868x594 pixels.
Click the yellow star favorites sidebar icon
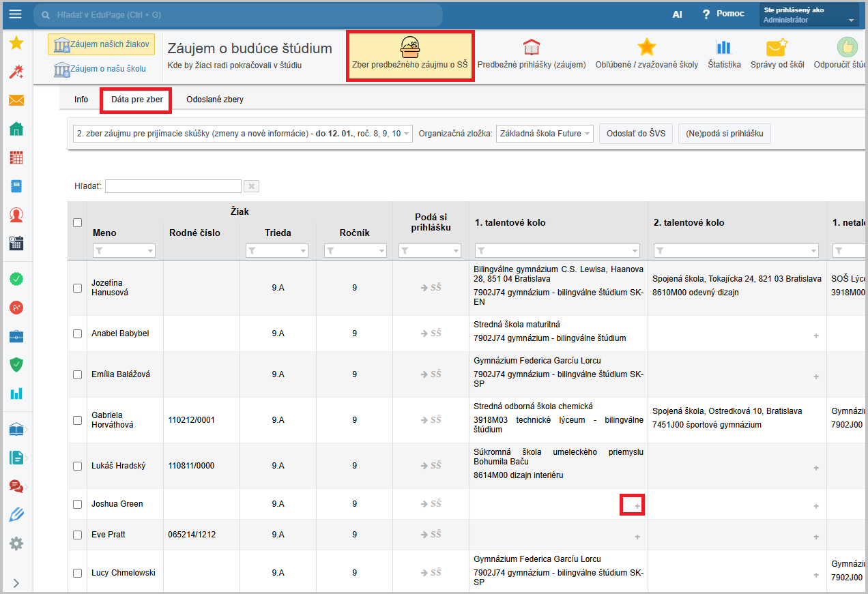pyautogui.click(x=16, y=44)
